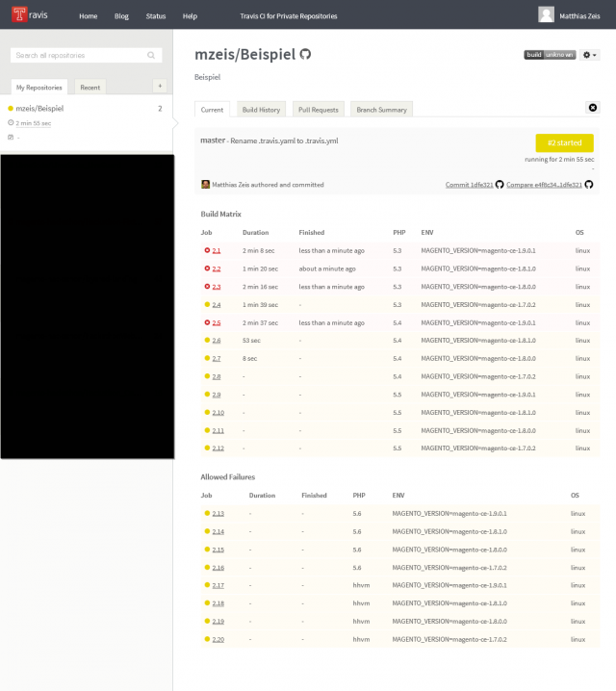Open job 2.19 link
Screen dimensions: 616x691
pos(218,622)
